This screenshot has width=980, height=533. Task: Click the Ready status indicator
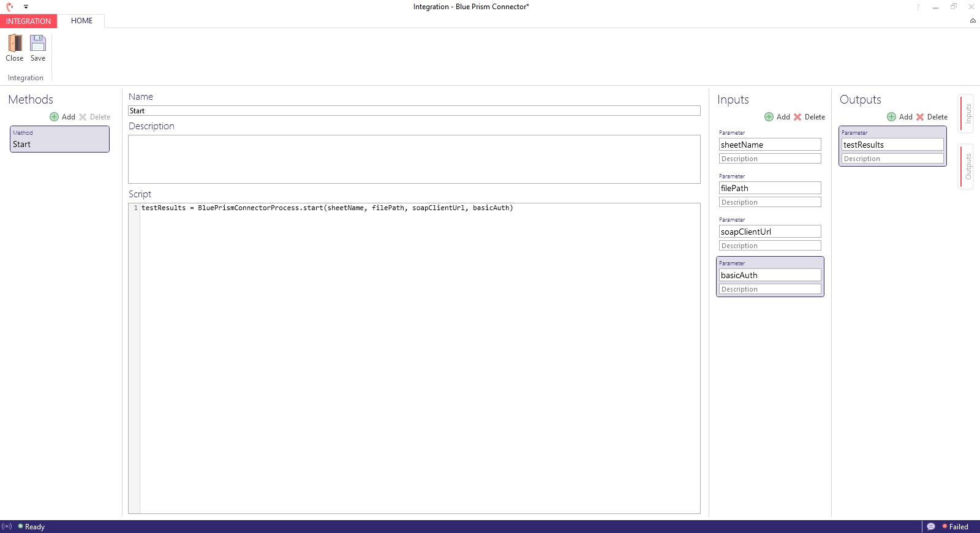pyautogui.click(x=31, y=527)
